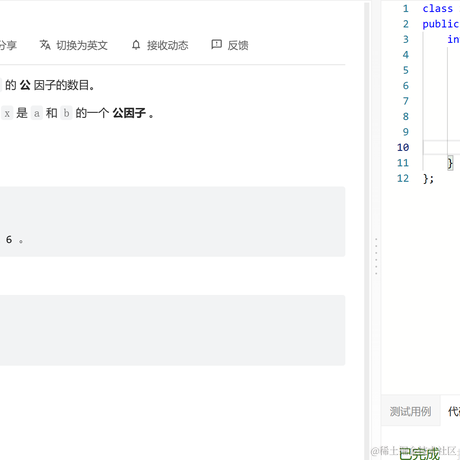Image resolution: width=460 pixels, height=460 pixels.
Task: Click the translate icon beside 切换为英文
Action: click(45, 45)
